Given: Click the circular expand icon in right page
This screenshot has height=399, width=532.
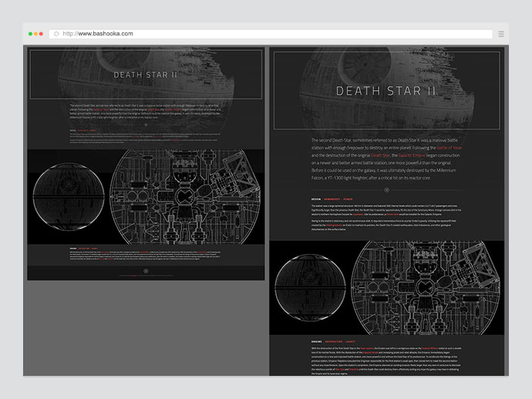Looking at the screenshot, I should coord(386,190).
